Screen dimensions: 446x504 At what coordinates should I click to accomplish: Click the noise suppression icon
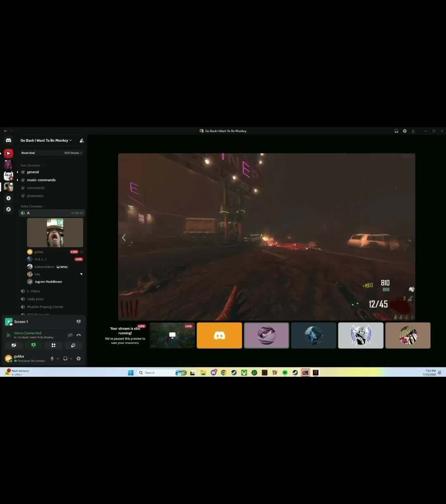[70, 335]
